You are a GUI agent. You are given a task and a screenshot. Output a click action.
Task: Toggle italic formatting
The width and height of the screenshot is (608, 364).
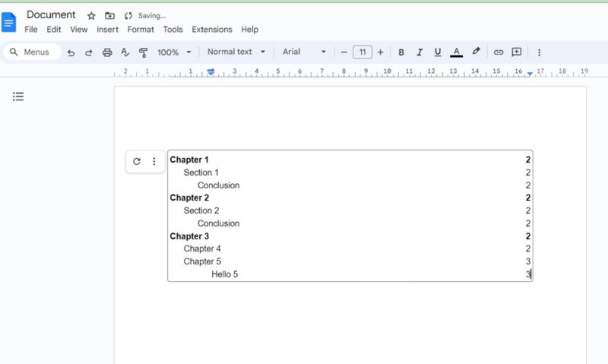tap(420, 52)
